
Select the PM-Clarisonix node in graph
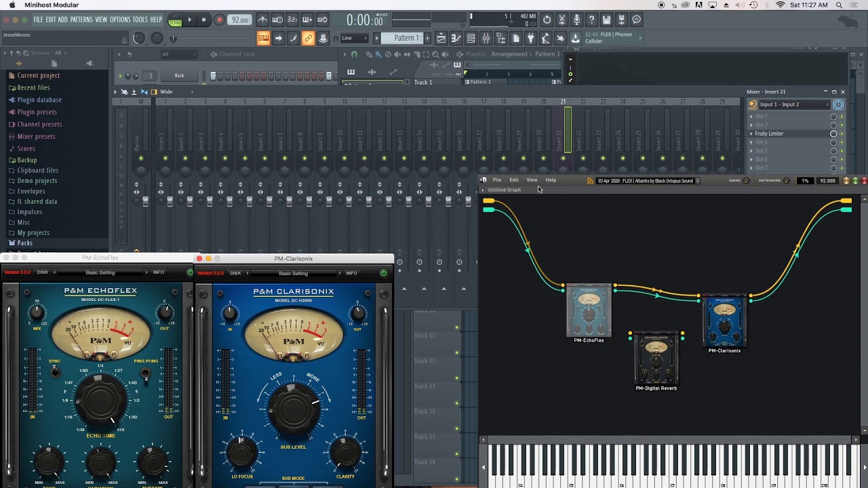tap(724, 321)
